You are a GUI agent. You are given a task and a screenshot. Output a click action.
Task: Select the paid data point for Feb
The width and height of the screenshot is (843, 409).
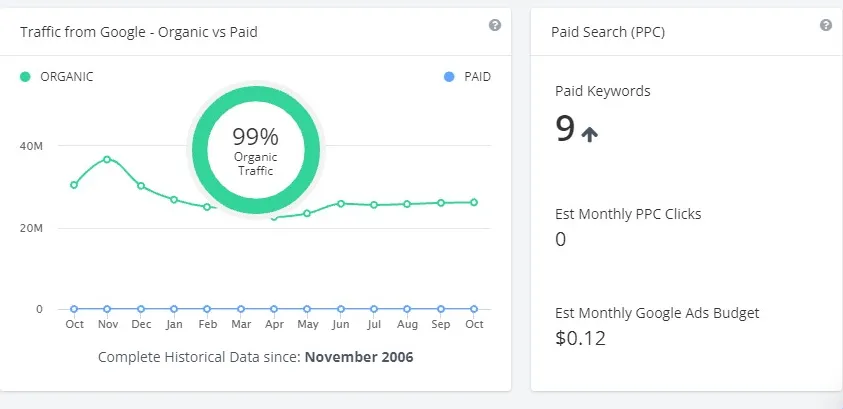tap(207, 309)
